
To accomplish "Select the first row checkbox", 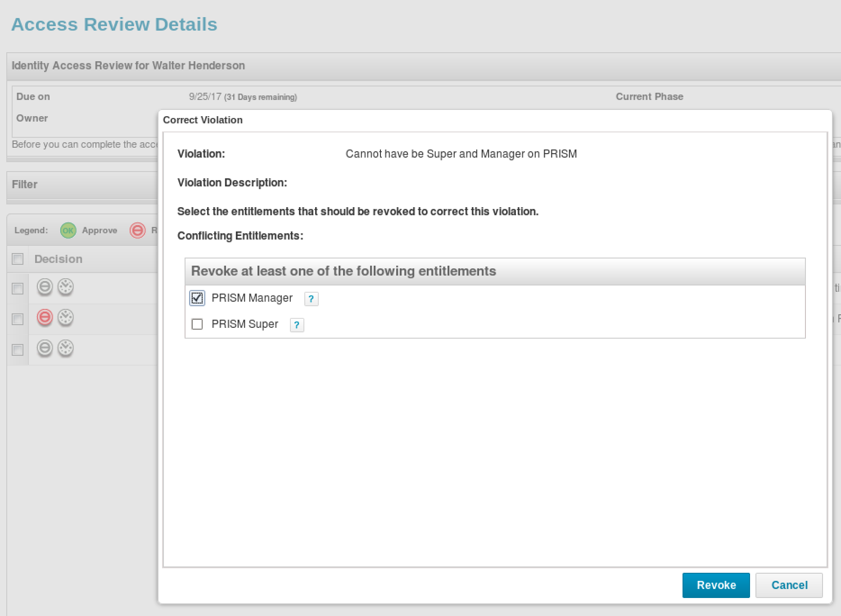I will click(x=18, y=289).
